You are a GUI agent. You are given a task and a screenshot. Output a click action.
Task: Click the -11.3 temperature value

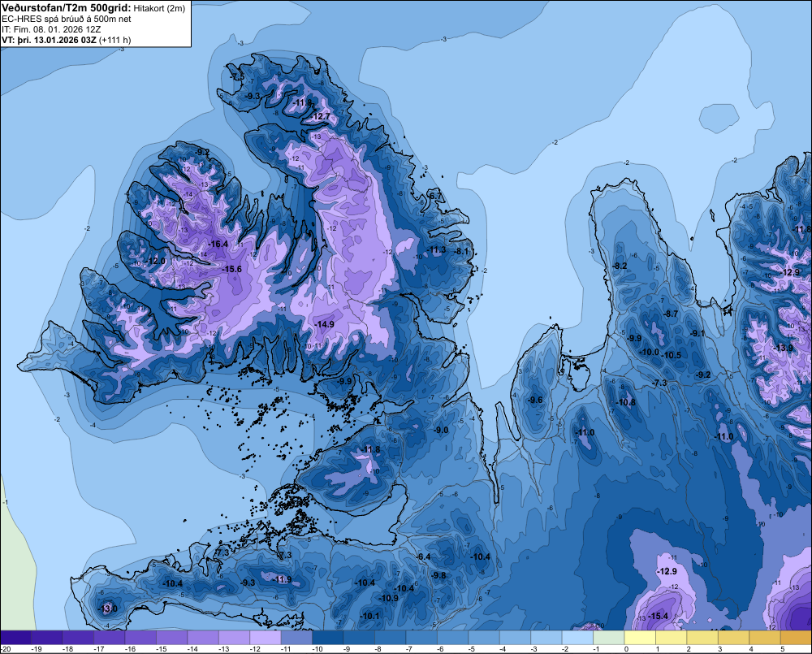click(x=436, y=249)
